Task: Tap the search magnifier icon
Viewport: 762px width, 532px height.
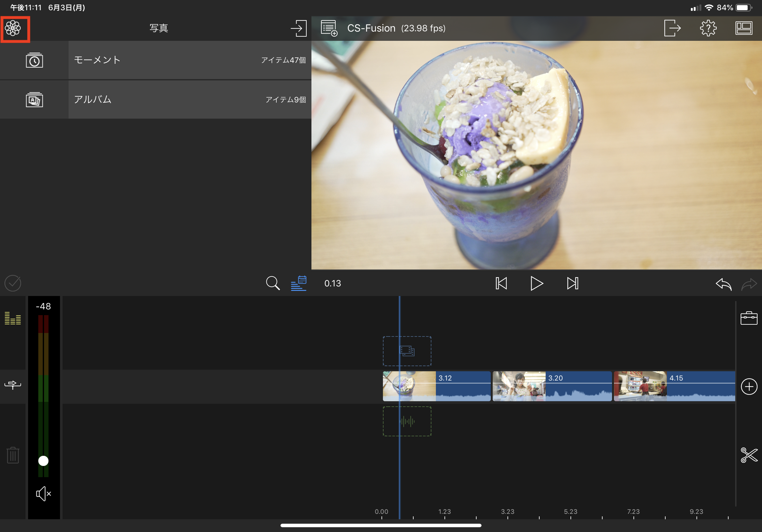Action: pos(273,283)
